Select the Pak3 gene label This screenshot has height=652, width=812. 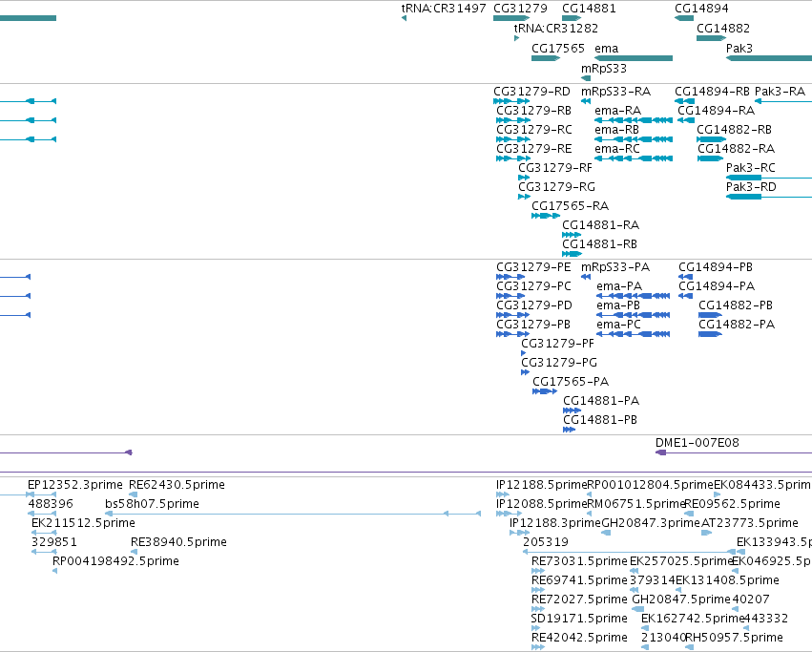pyautogui.click(x=739, y=48)
